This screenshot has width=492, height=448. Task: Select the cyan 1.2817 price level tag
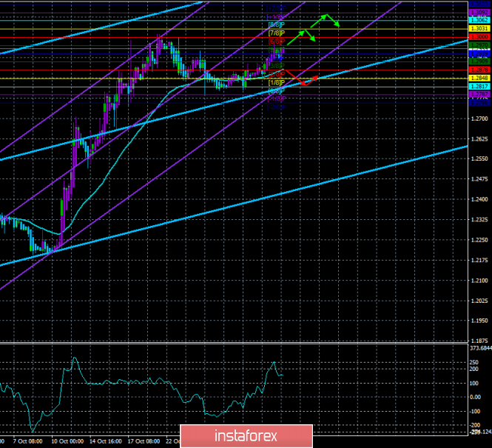(x=479, y=86)
